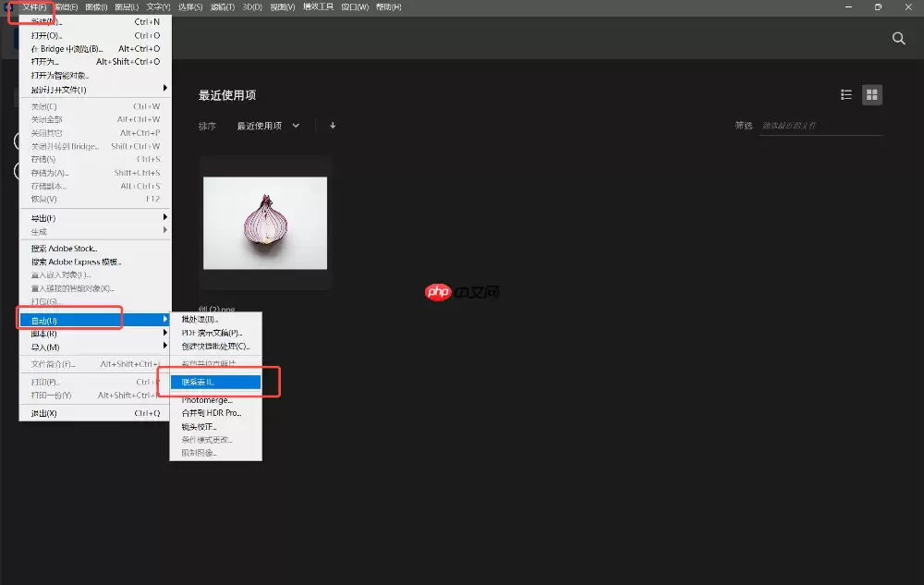Click 打开 (Open) in the File menu
Image resolution: width=924 pixels, height=585 pixels.
pos(46,34)
